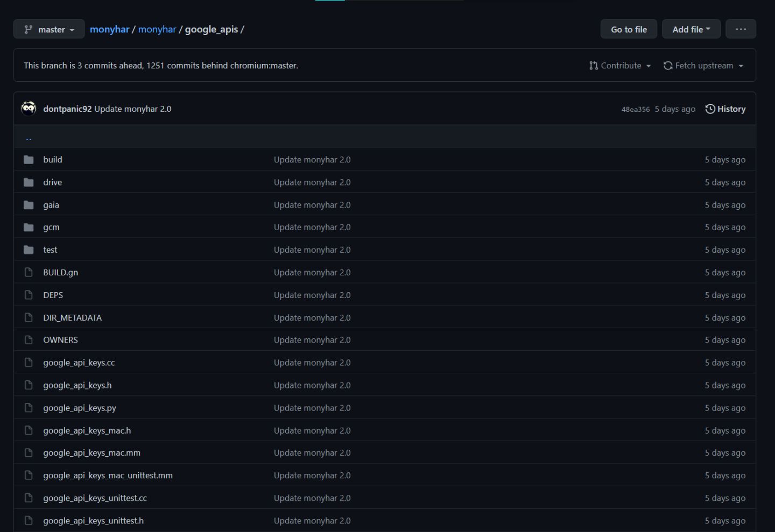The image size is (775, 532).
Task: Navigate to monyhar owner in breadcrumb
Action: point(109,29)
